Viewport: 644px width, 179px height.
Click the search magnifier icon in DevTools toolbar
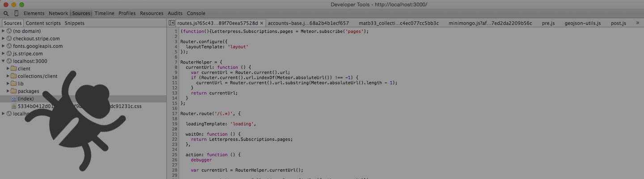coord(6,13)
